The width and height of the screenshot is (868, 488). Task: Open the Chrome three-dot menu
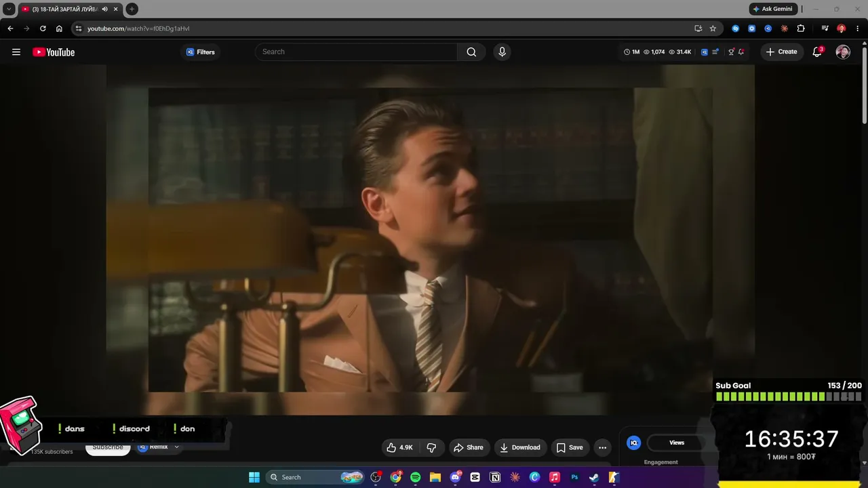point(857,28)
